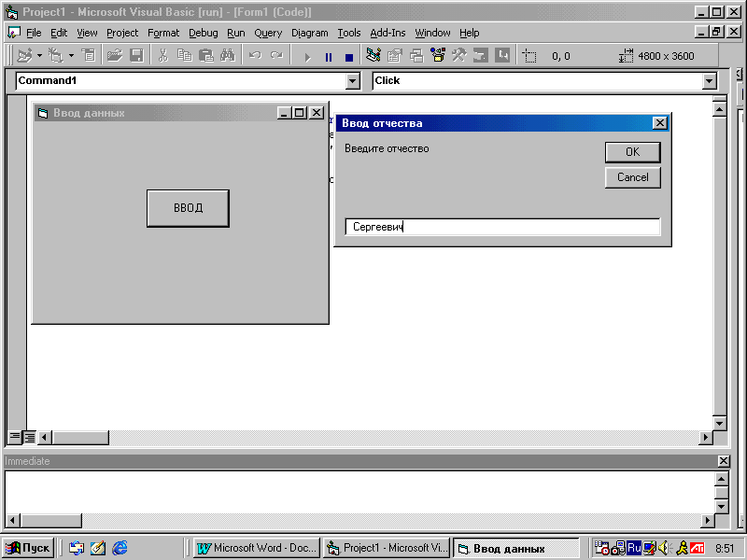Click the Find binoculars icon
747x560 pixels.
click(228, 56)
